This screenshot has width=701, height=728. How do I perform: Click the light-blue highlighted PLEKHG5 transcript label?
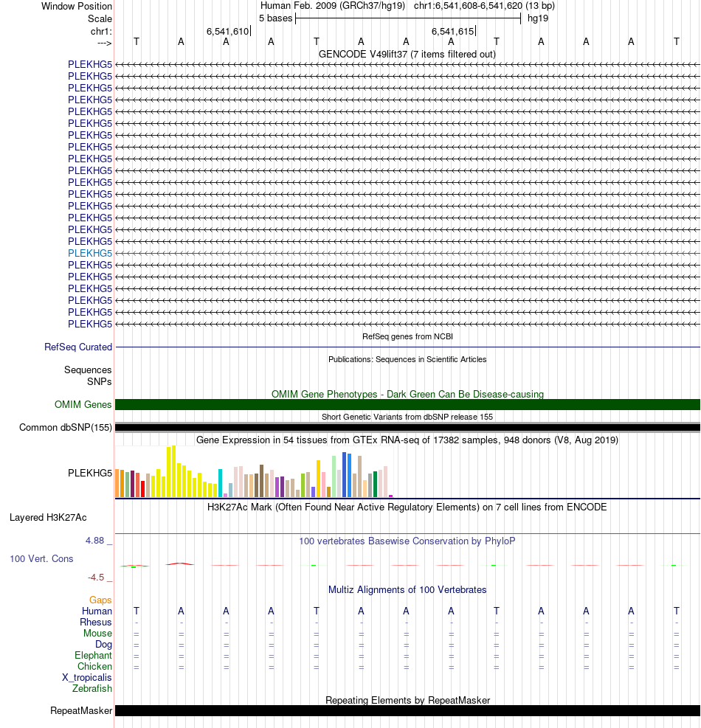point(90,253)
